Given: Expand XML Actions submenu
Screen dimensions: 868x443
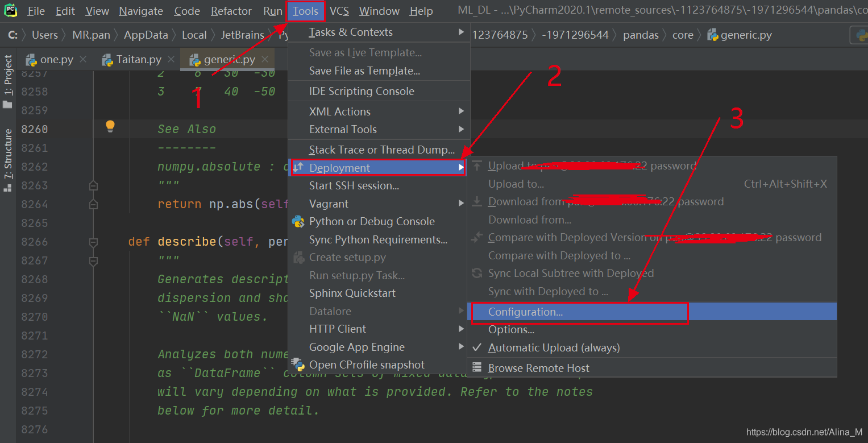Looking at the screenshot, I should [x=379, y=111].
